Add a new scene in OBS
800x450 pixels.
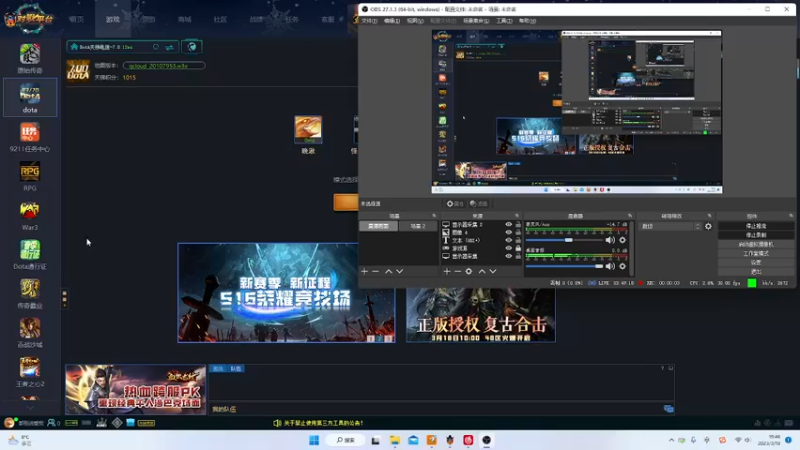click(x=364, y=271)
